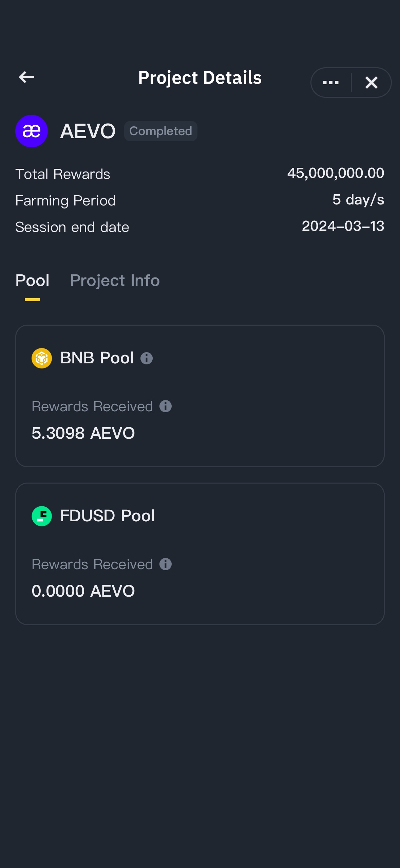Image resolution: width=400 pixels, height=868 pixels.
Task: Tap the Completed status badge
Action: coord(161,131)
